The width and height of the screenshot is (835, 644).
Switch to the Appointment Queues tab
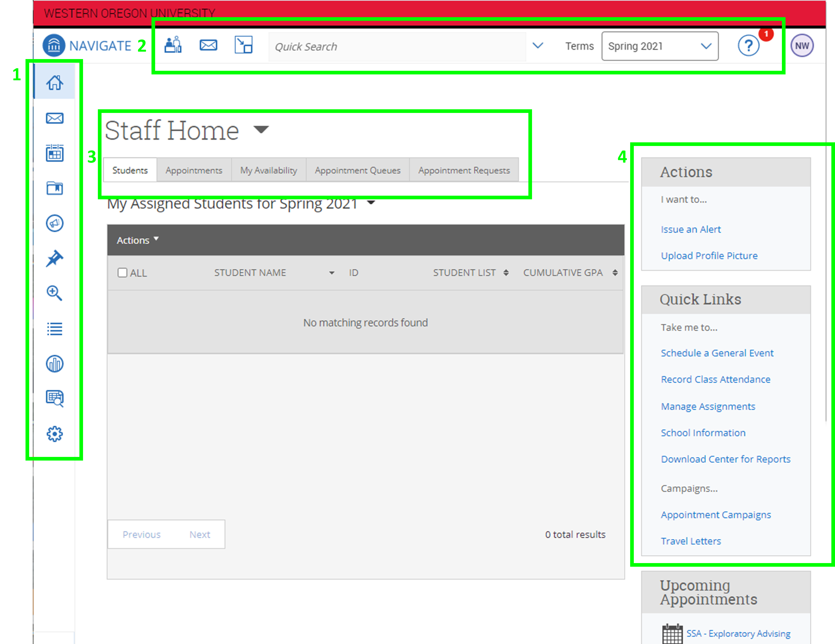357,170
